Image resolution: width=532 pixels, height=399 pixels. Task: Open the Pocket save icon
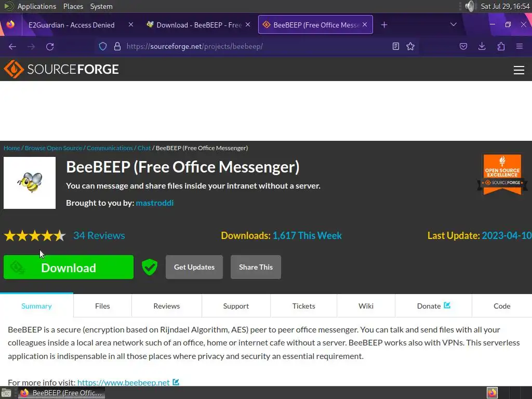pyautogui.click(x=463, y=46)
